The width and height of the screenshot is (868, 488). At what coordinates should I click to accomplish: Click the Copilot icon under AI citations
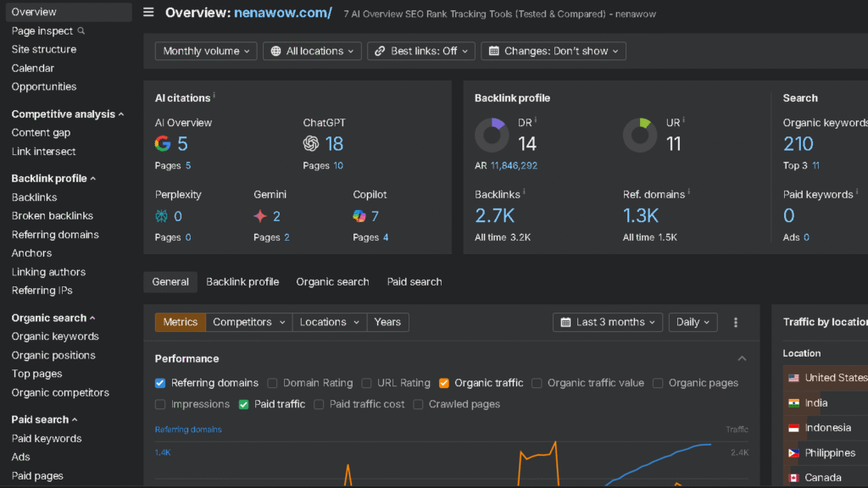[359, 216]
